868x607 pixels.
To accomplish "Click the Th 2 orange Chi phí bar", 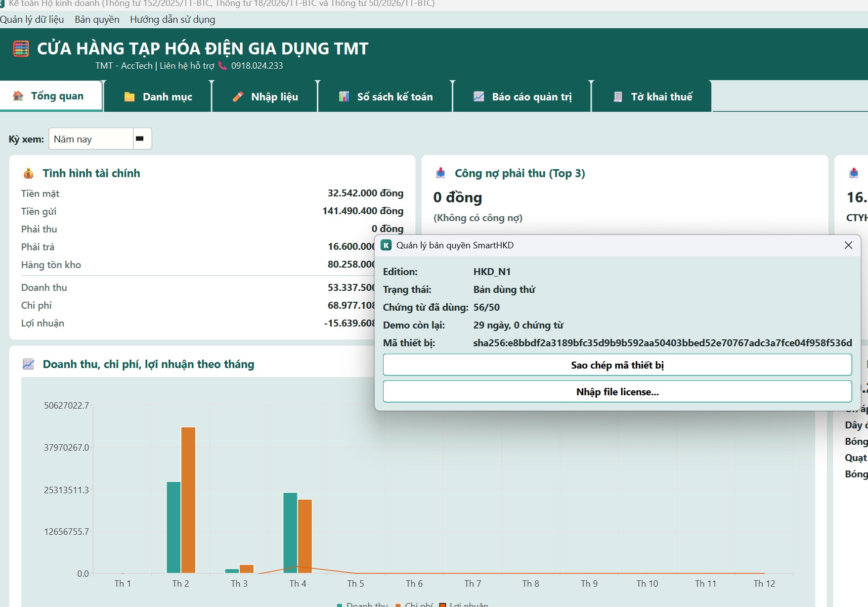I will (188, 500).
